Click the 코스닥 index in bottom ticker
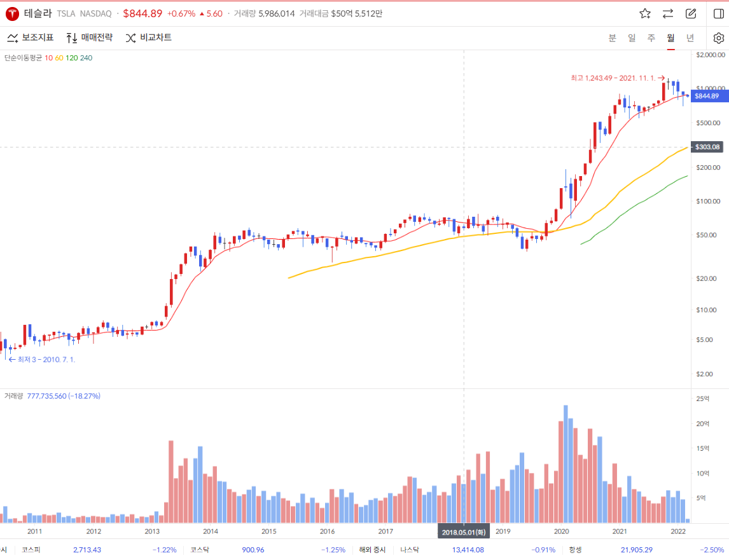Screen dimensions: 729x560 200,550
